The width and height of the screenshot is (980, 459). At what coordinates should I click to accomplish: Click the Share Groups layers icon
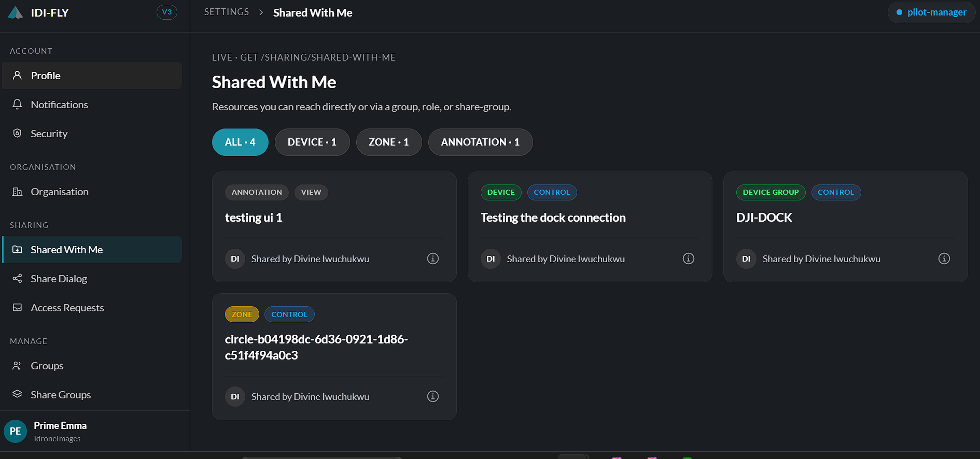coord(17,394)
